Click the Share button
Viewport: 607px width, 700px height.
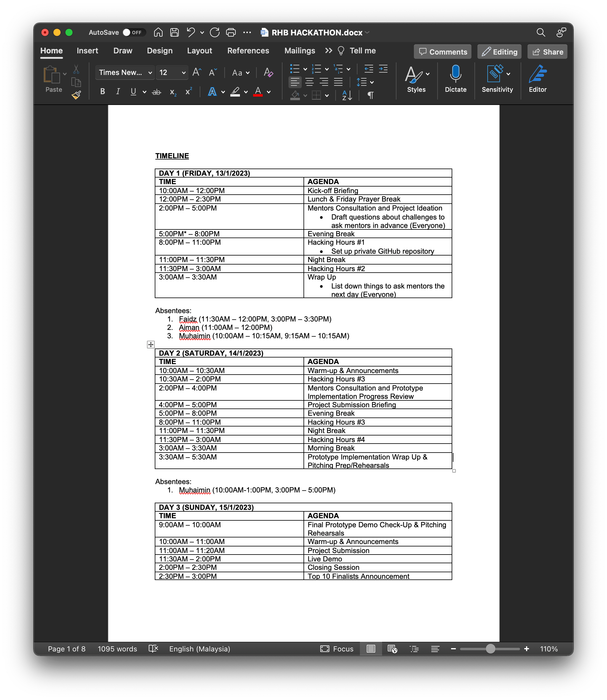click(x=547, y=52)
